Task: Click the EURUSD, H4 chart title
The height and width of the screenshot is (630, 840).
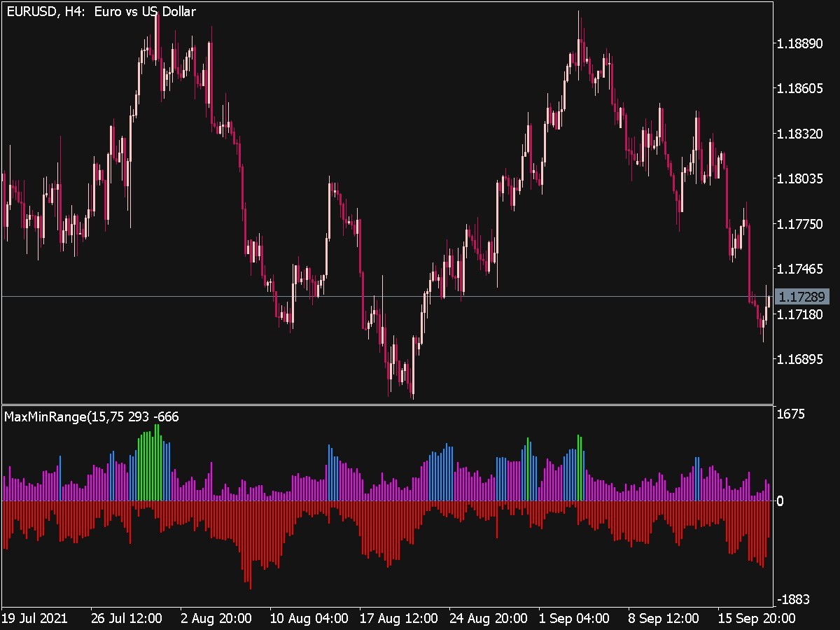Action: (x=98, y=11)
